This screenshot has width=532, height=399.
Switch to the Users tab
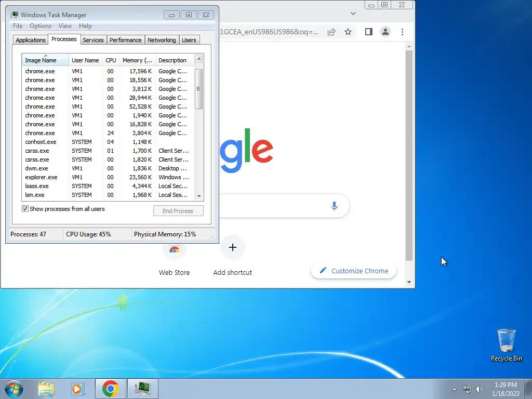189,40
